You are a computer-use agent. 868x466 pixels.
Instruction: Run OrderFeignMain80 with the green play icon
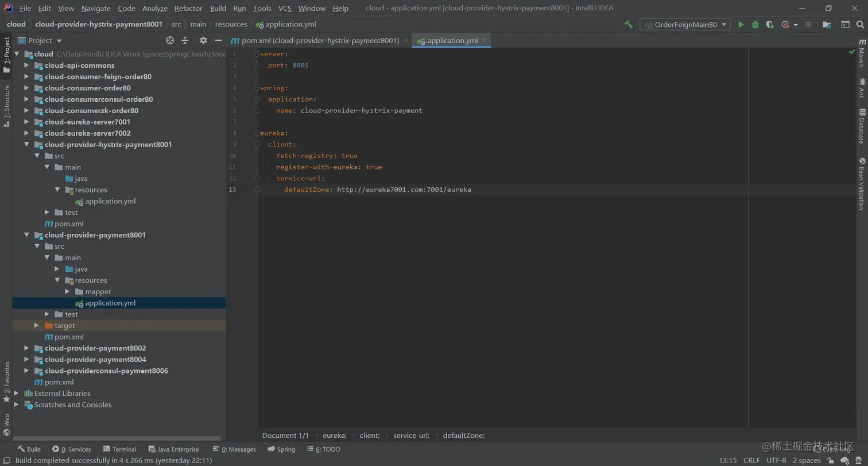pos(741,25)
